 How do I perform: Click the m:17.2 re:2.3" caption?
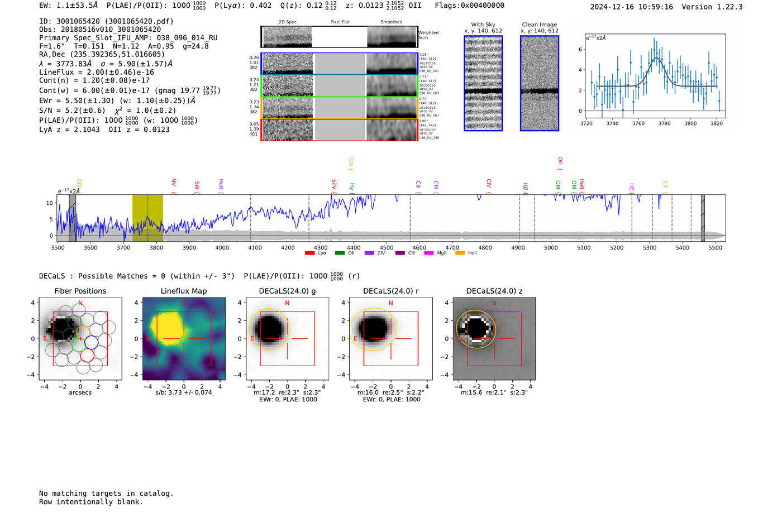287,392
